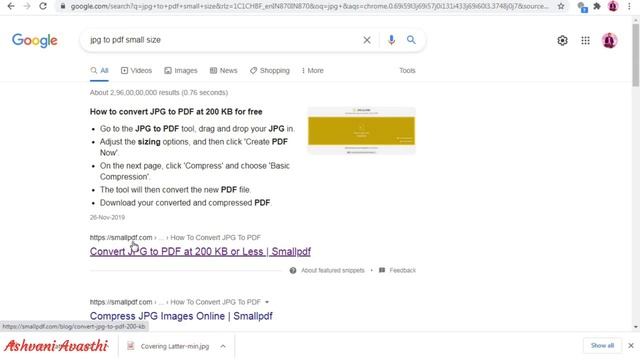Screen dimensions: 640x360
Task: Click About featured snippets link
Action: point(333,270)
